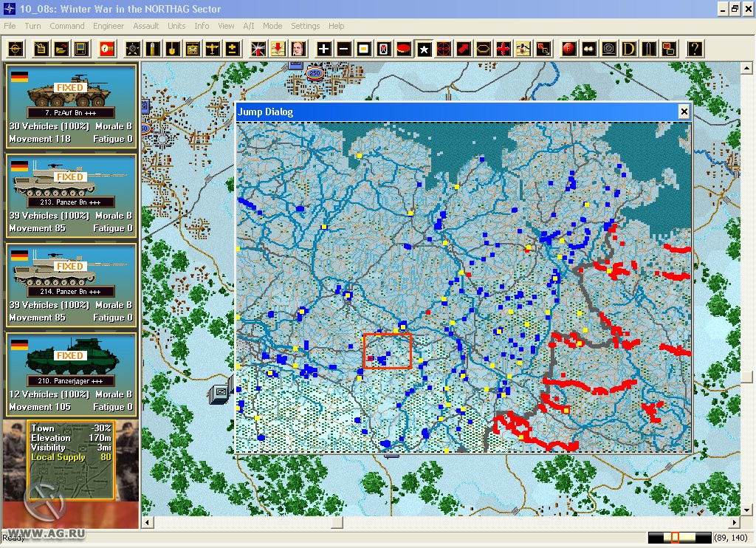This screenshot has height=548, width=756.
Task: Click the map's vertical scrollbar up arrow
Action: coord(746,69)
